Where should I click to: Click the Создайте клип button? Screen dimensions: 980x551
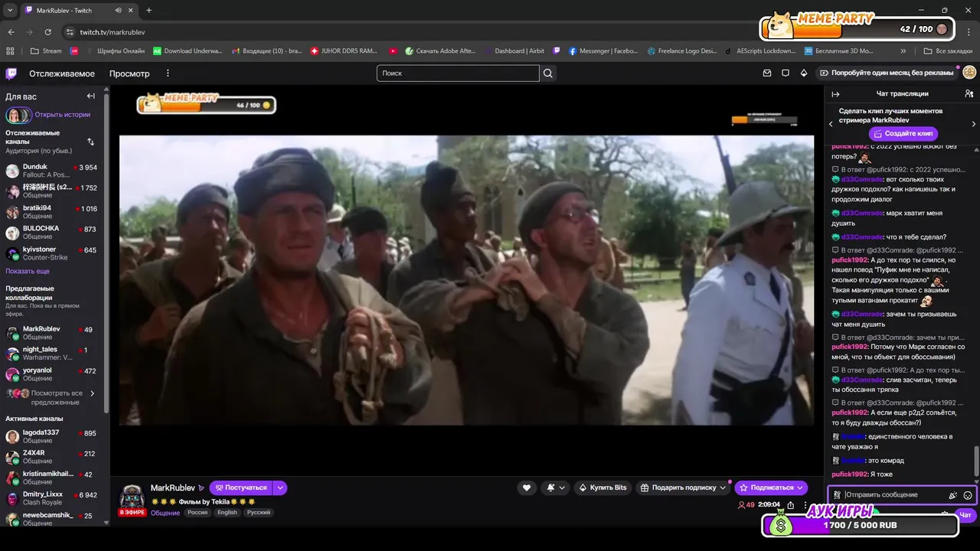coord(903,133)
